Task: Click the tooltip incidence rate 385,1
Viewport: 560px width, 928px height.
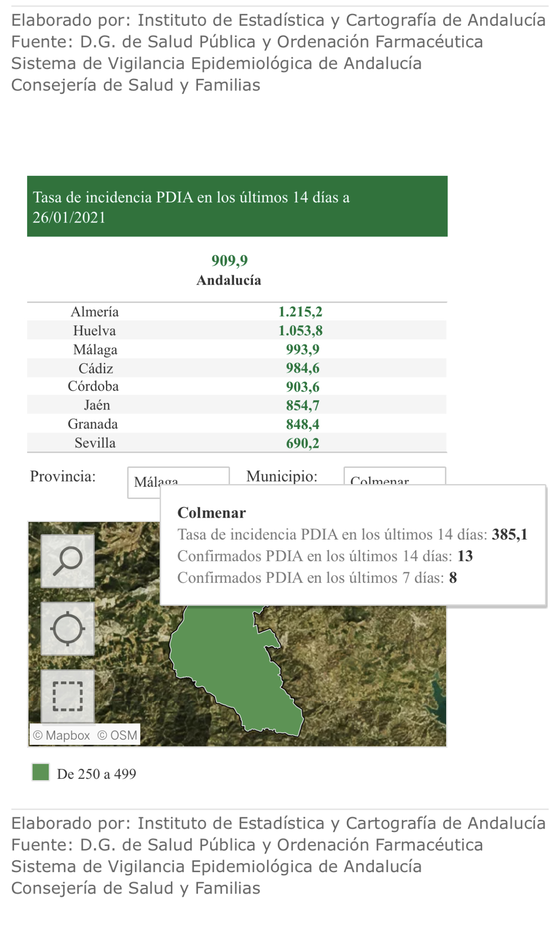Action: tap(510, 535)
